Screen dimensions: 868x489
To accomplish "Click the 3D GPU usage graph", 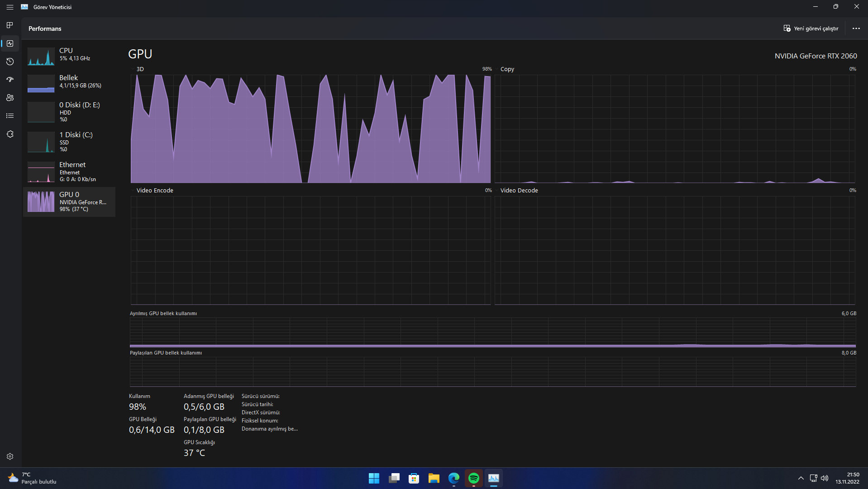I will 310,129.
